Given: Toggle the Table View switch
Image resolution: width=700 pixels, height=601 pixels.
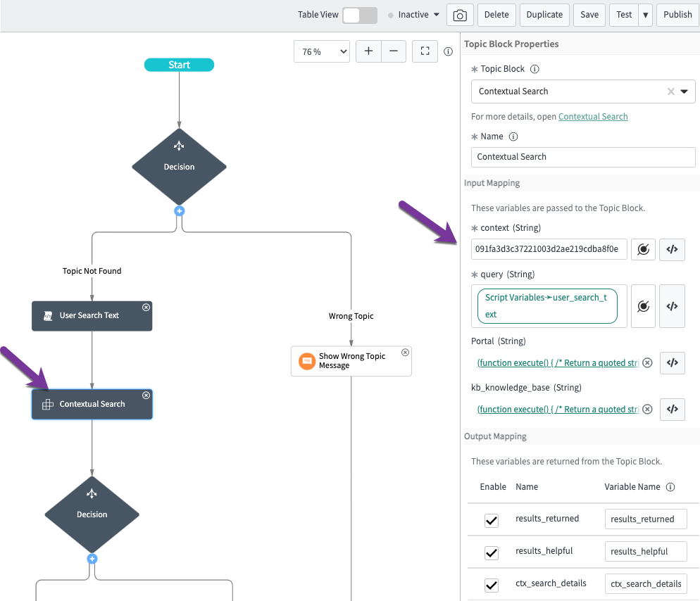Looking at the screenshot, I should 358,14.
